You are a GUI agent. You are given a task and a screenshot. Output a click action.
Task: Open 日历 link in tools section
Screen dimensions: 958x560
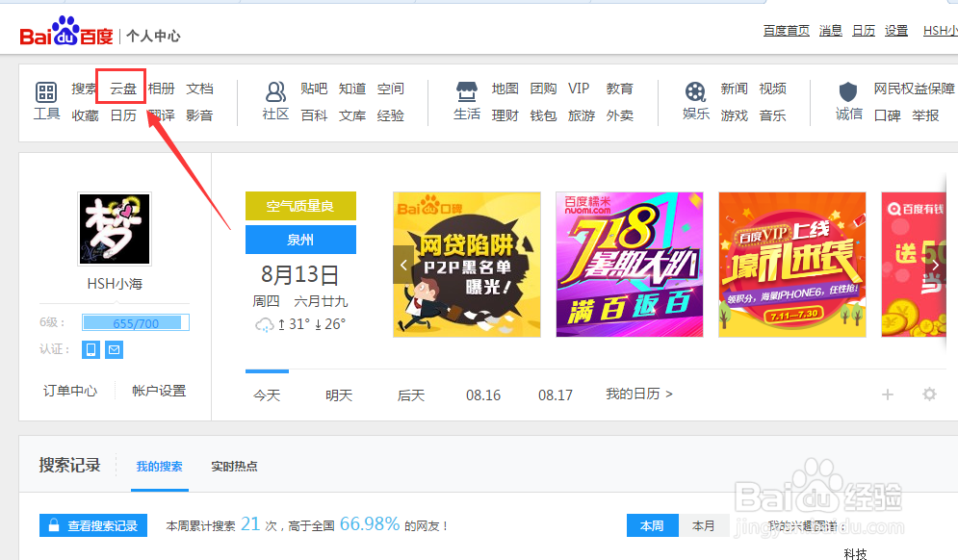(x=123, y=115)
